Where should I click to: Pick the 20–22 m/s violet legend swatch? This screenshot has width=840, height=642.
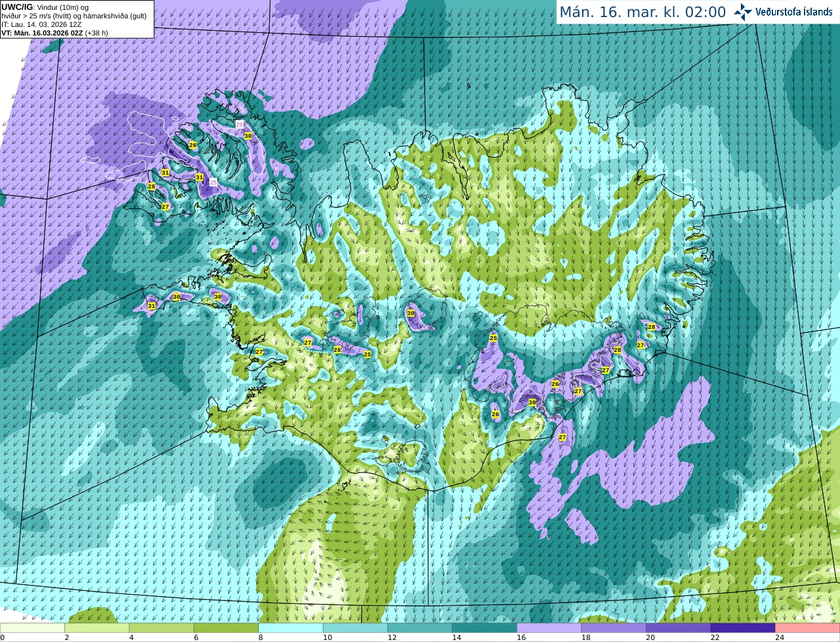[x=679, y=628]
